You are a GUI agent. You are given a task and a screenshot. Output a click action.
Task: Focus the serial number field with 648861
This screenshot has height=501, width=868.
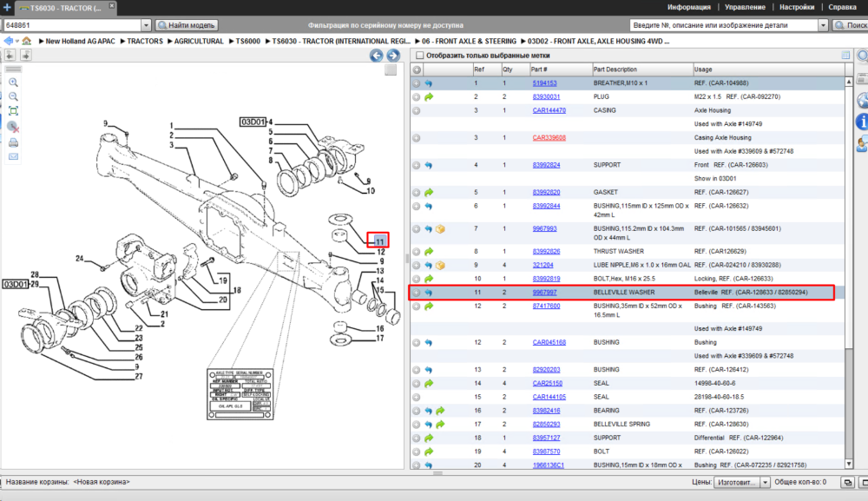tap(72, 25)
